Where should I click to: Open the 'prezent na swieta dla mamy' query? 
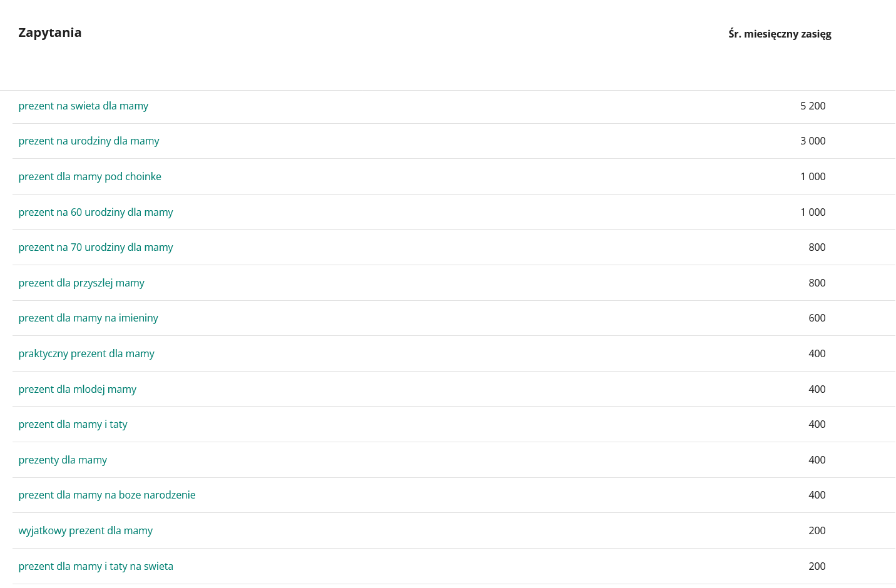(83, 106)
